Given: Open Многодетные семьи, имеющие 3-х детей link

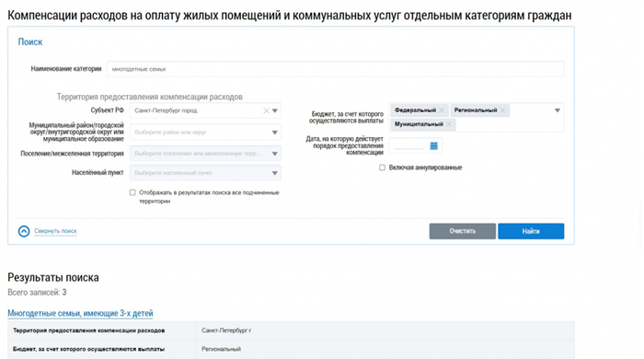Looking at the screenshot, I should tap(80, 313).
